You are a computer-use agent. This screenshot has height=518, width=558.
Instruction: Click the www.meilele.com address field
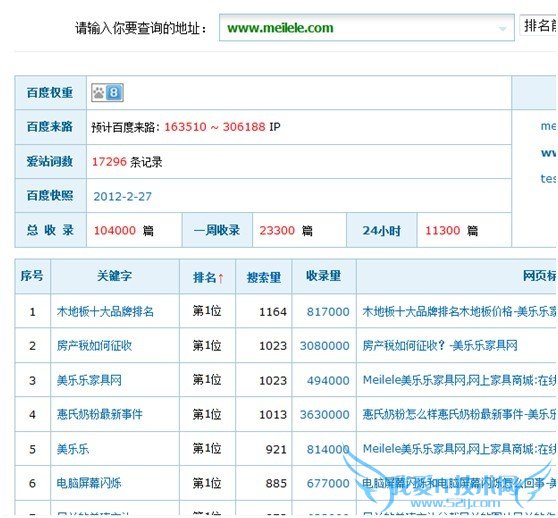(x=367, y=28)
